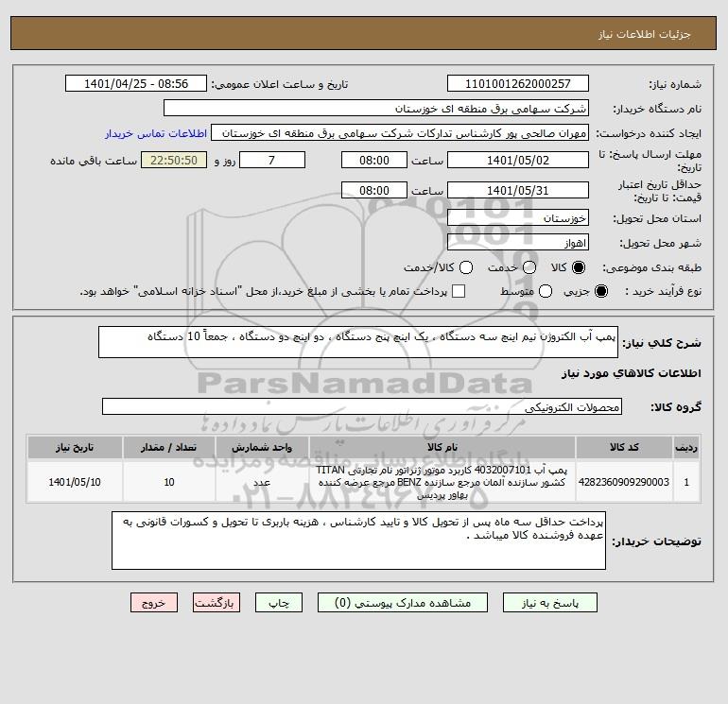
Task: Select the کالا/خدمت radio option
Action: (466, 267)
